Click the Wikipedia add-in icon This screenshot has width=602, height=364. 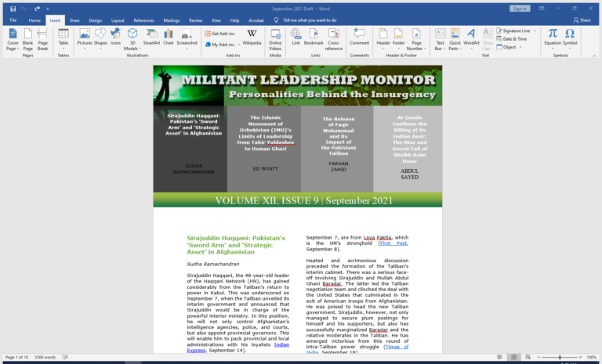click(252, 34)
